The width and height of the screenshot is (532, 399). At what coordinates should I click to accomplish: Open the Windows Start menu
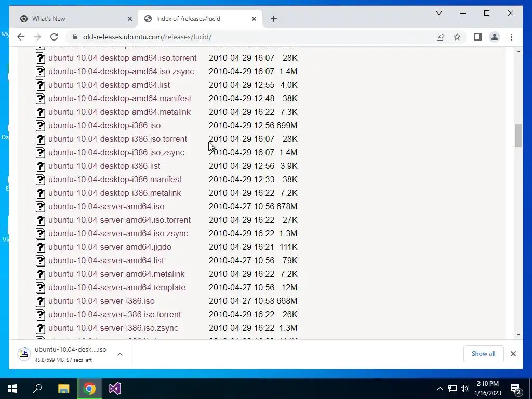click(x=12, y=389)
